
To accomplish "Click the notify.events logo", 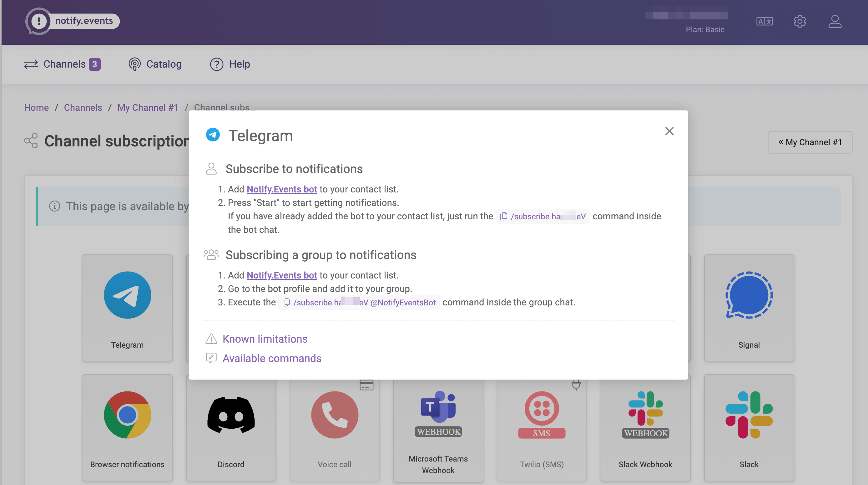I will (x=73, y=21).
